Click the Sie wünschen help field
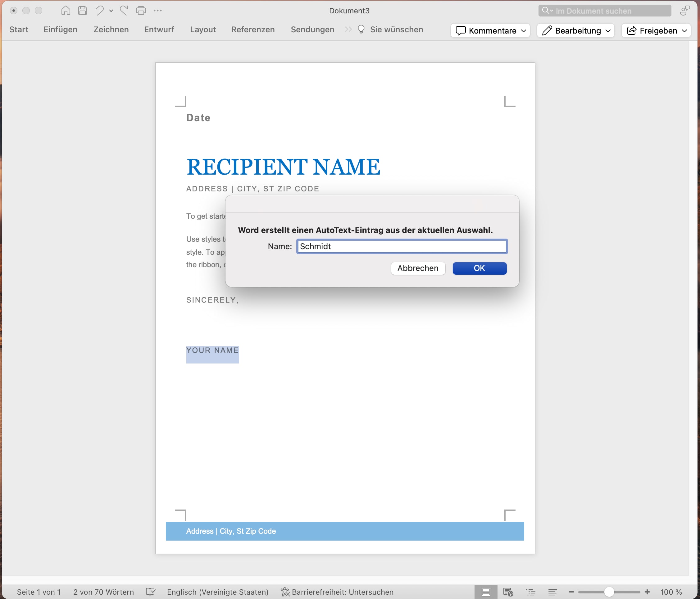The image size is (700, 599). (x=397, y=30)
